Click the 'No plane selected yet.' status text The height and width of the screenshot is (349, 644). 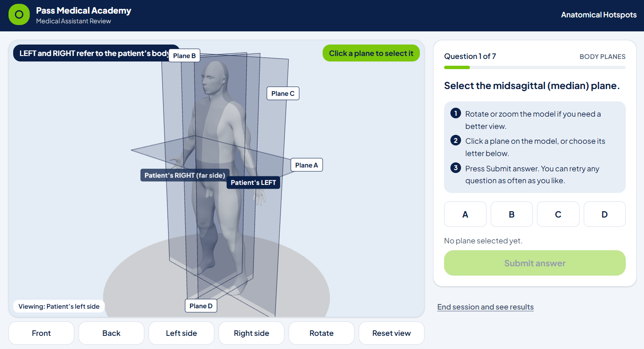(x=483, y=241)
